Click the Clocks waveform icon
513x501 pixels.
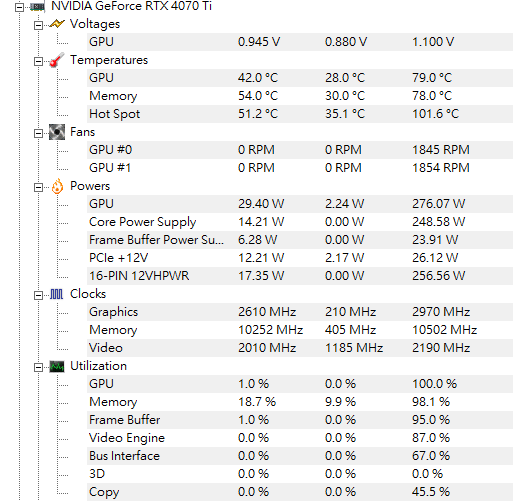pos(56,294)
